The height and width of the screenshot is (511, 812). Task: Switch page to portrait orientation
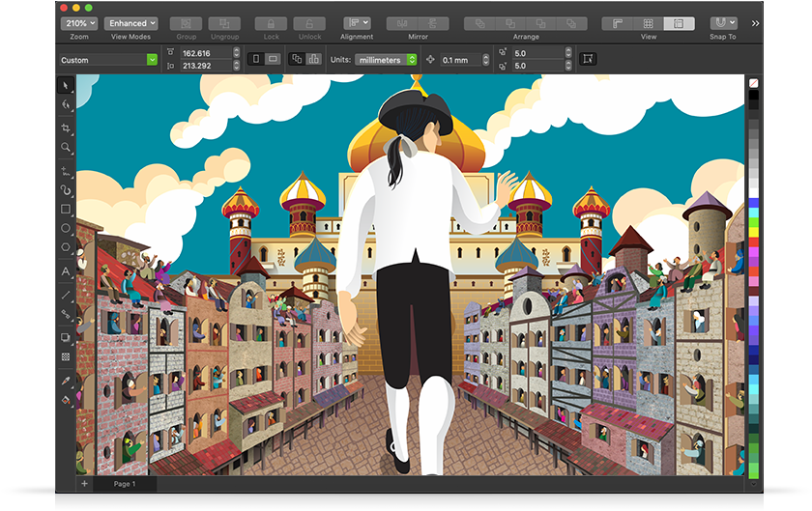coord(256,59)
